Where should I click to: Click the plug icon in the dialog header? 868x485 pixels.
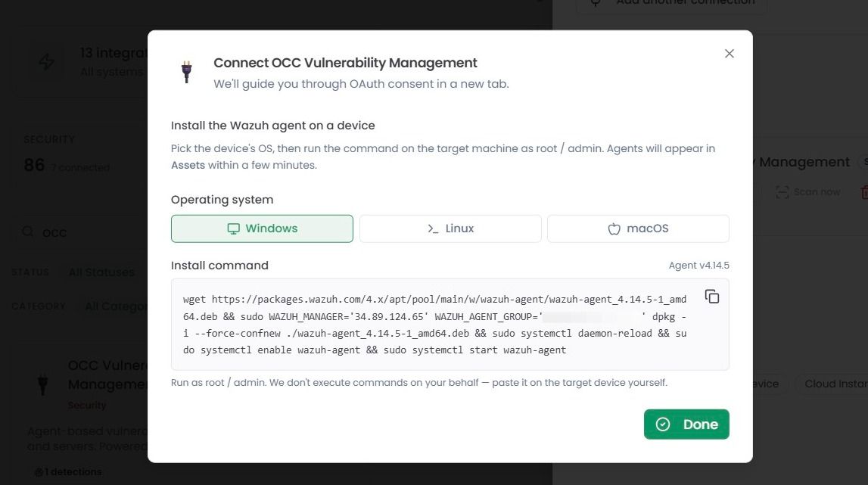(x=187, y=72)
